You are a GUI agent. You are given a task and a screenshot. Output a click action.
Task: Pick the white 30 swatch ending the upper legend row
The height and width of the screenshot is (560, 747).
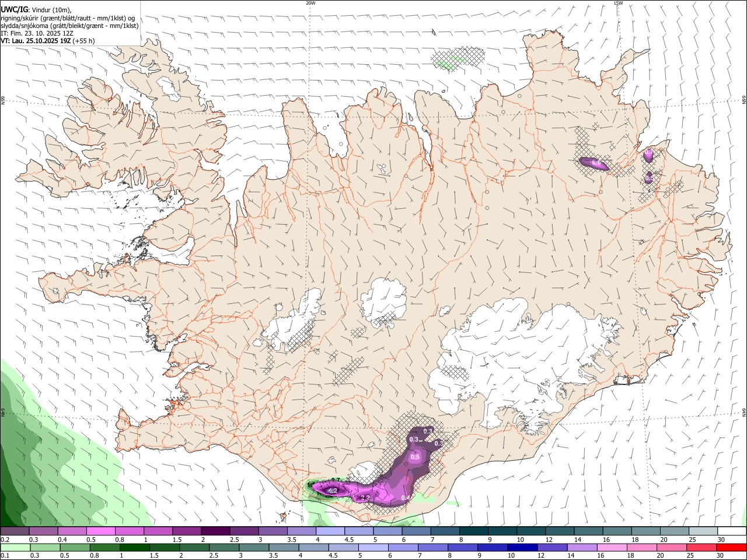(732, 531)
